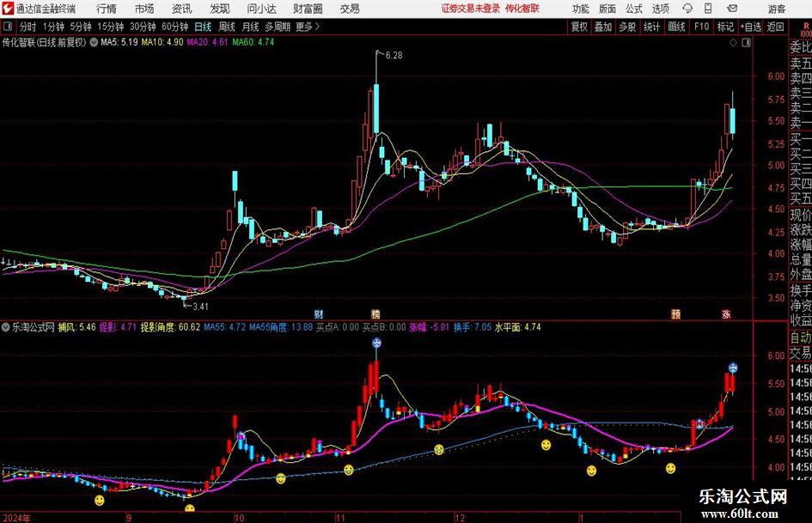Open the 财富圈 menu
The width and height of the screenshot is (812, 523).
pyautogui.click(x=308, y=9)
